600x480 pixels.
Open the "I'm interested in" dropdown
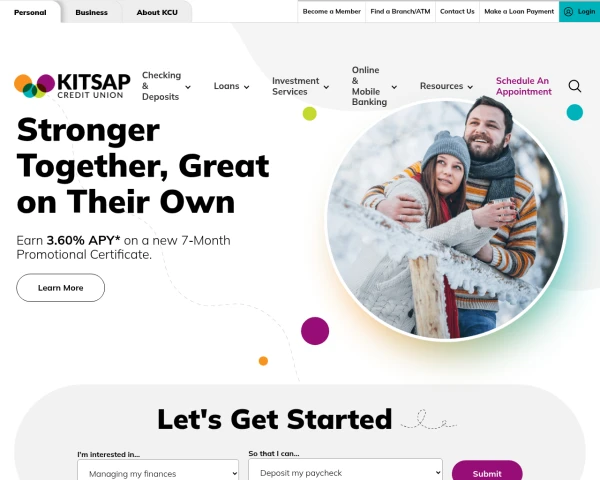point(158,471)
